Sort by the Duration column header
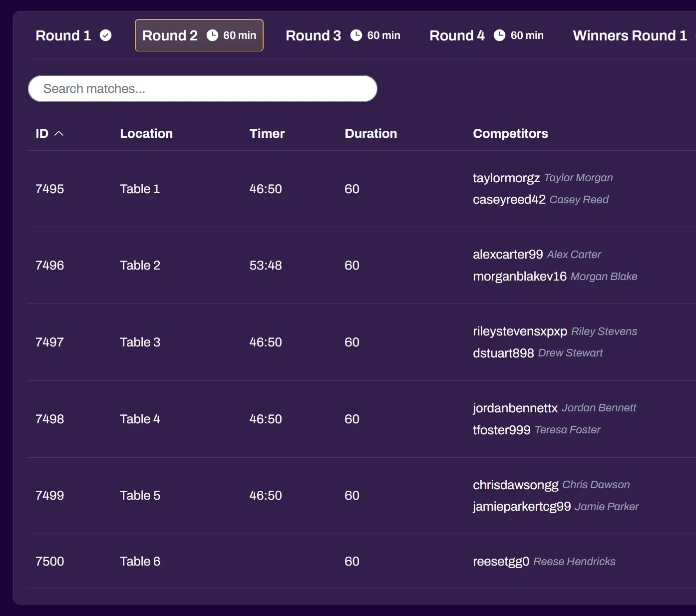 (370, 134)
